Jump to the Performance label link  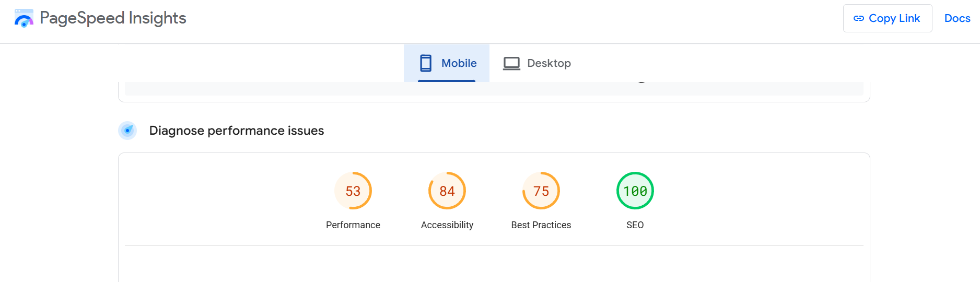tap(353, 225)
